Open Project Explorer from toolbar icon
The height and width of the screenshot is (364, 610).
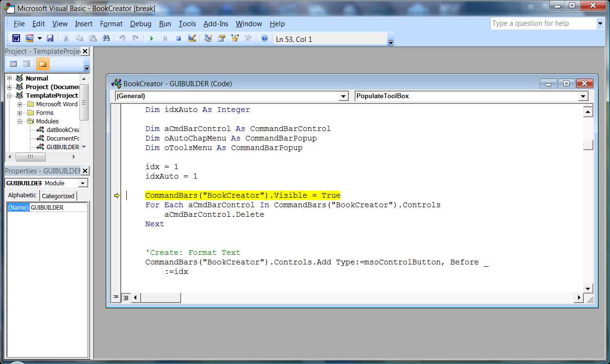point(208,39)
